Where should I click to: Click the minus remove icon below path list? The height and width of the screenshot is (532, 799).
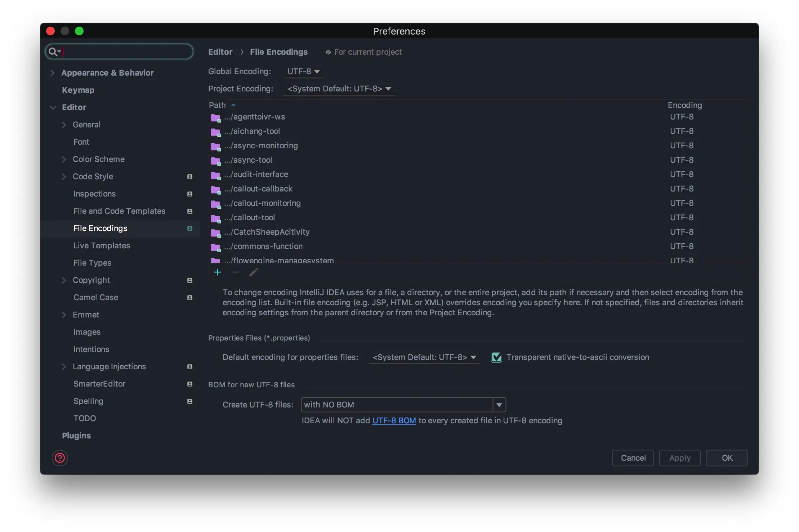click(235, 272)
